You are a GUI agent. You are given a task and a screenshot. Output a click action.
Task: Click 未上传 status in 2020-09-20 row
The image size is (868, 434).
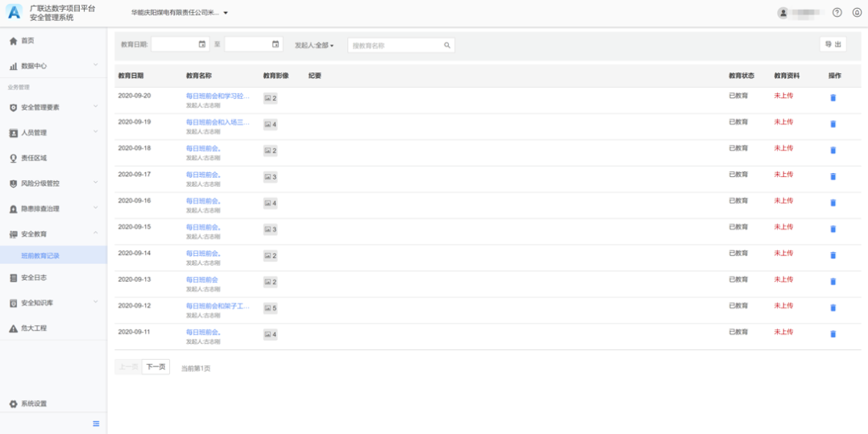[x=783, y=96]
